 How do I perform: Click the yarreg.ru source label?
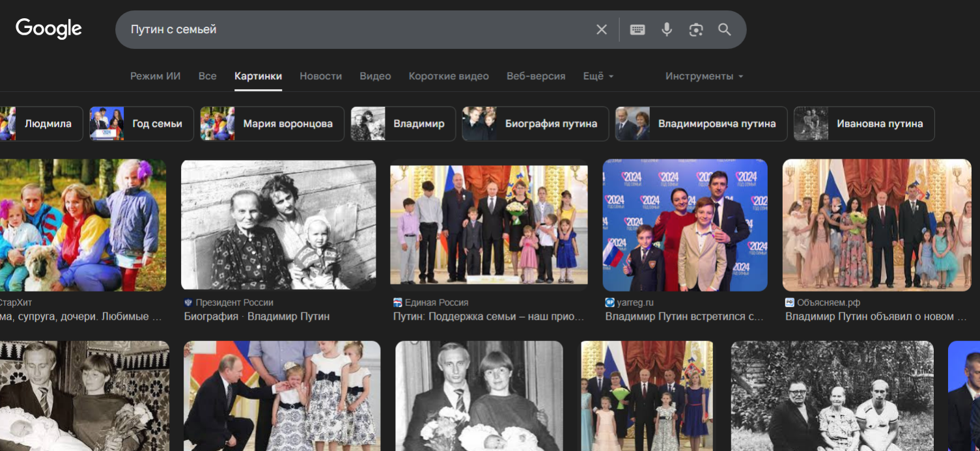[x=636, y=303]
